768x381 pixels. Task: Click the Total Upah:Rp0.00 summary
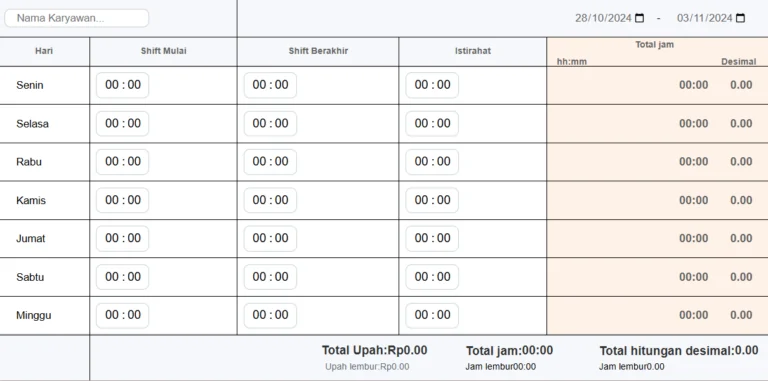click(x=375, y=350)
